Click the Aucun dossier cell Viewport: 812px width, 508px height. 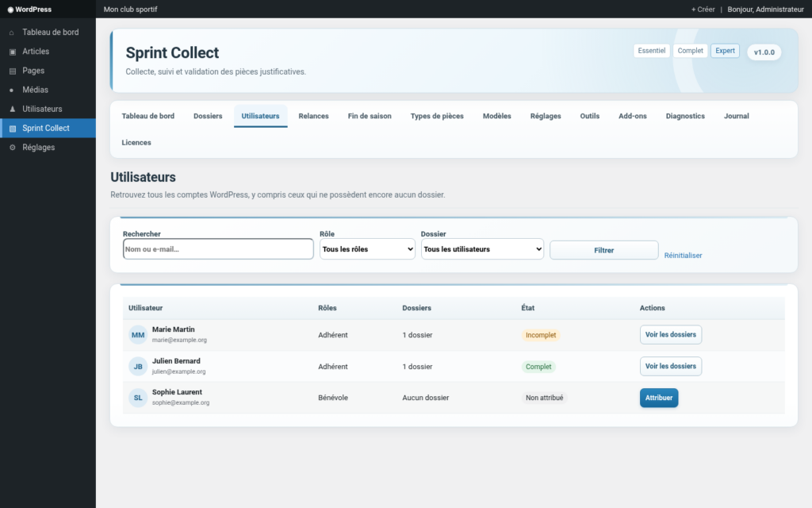click(426, 398)
